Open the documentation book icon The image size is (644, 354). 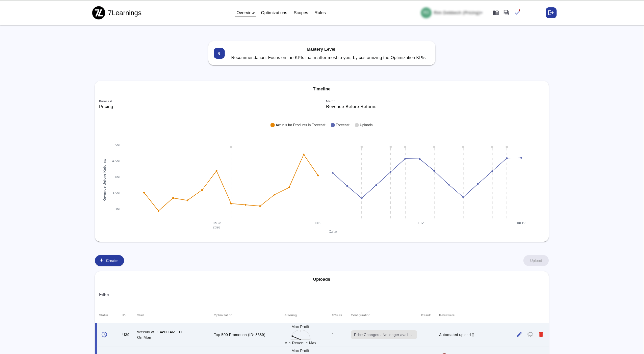point(496,13)
